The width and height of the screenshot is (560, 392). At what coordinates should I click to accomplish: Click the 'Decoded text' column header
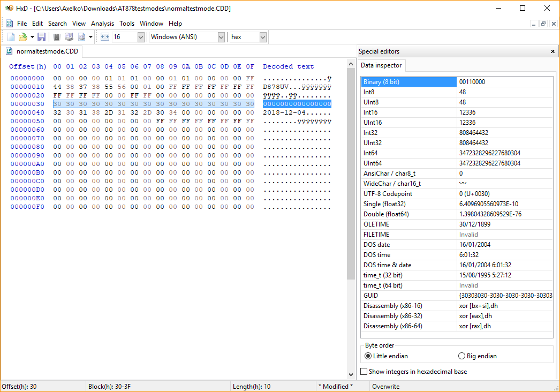pos(288,66)
